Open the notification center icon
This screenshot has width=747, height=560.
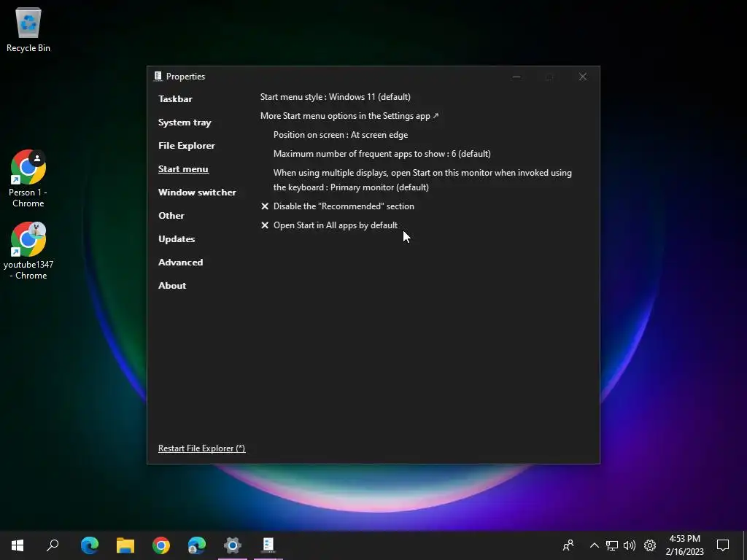click(723, 545)
